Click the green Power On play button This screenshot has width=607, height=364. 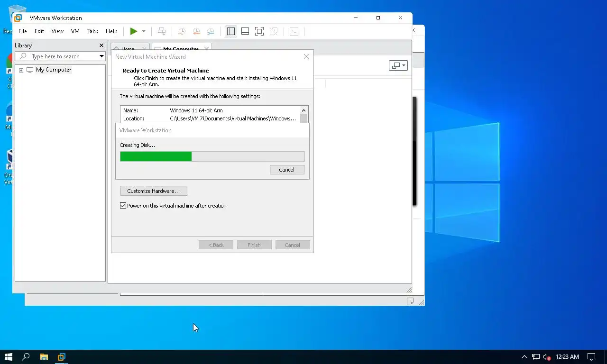(134, 31)
